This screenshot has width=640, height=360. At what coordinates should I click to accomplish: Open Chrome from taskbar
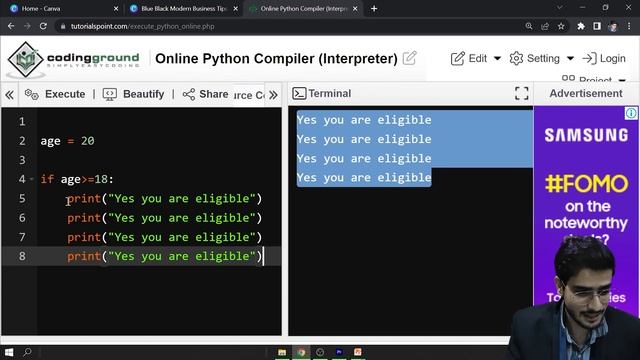pyautogui.click(x=301, y=352)
